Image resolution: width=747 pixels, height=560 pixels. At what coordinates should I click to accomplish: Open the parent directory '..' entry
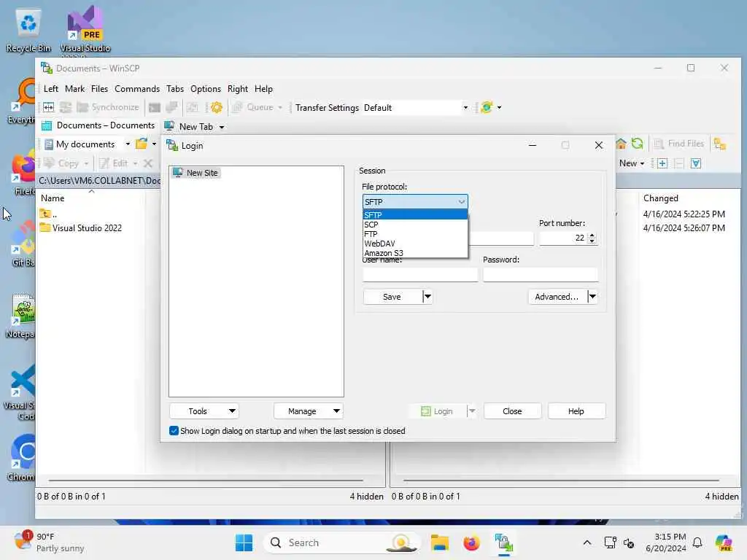(49, 214)
